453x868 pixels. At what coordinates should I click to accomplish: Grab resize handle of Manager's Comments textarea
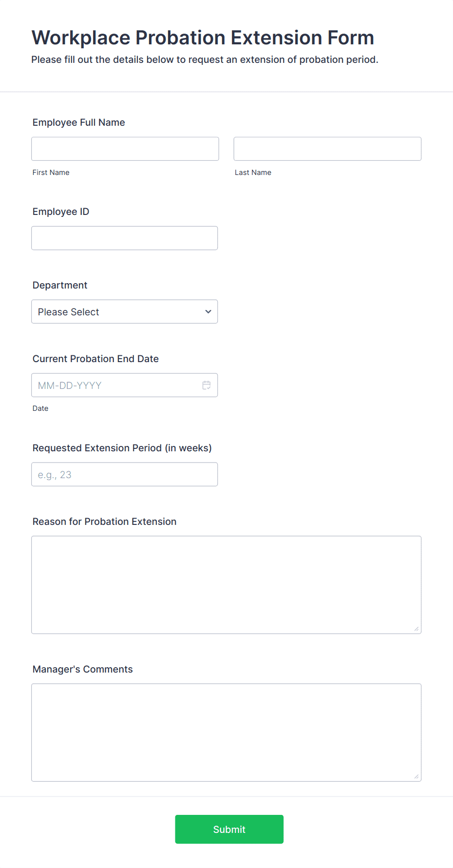tap(416, 777)
